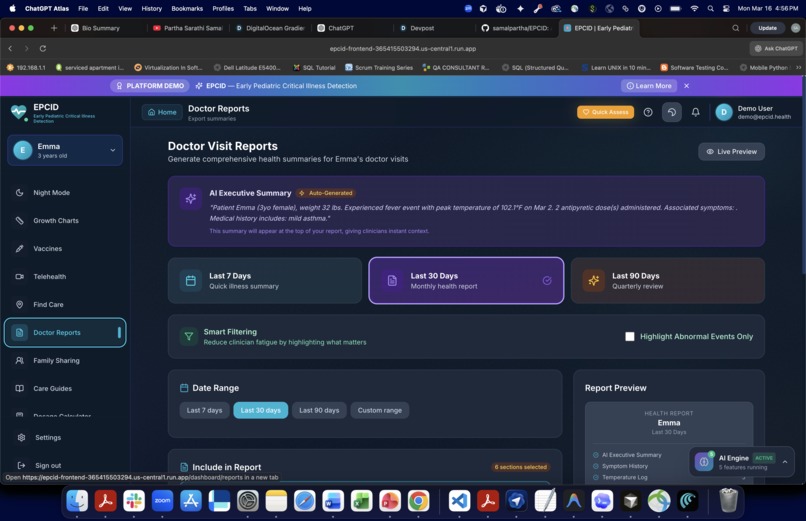Click the Smart Filtering funnel icon
This screenshot has height=521, width=806.
tap(189, 337)
